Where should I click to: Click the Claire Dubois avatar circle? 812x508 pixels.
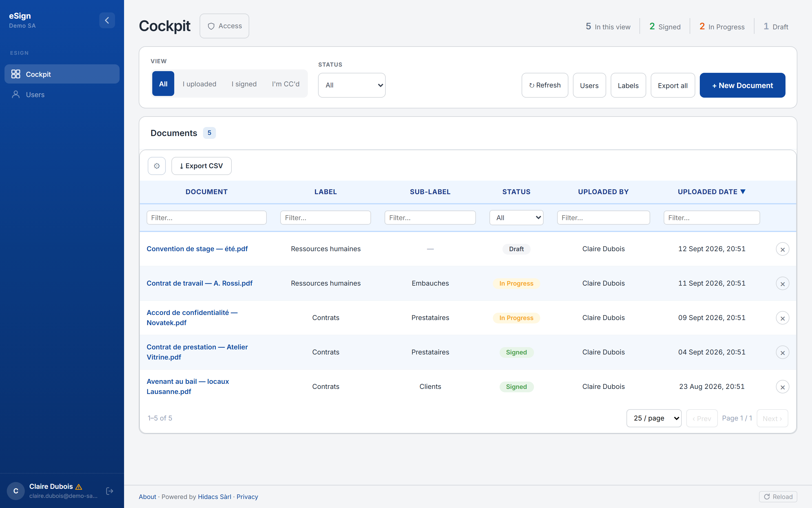pos(16,491)
